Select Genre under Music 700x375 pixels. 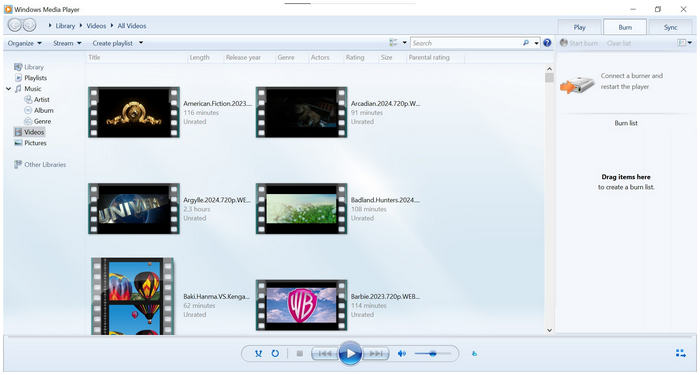(42, 121)
